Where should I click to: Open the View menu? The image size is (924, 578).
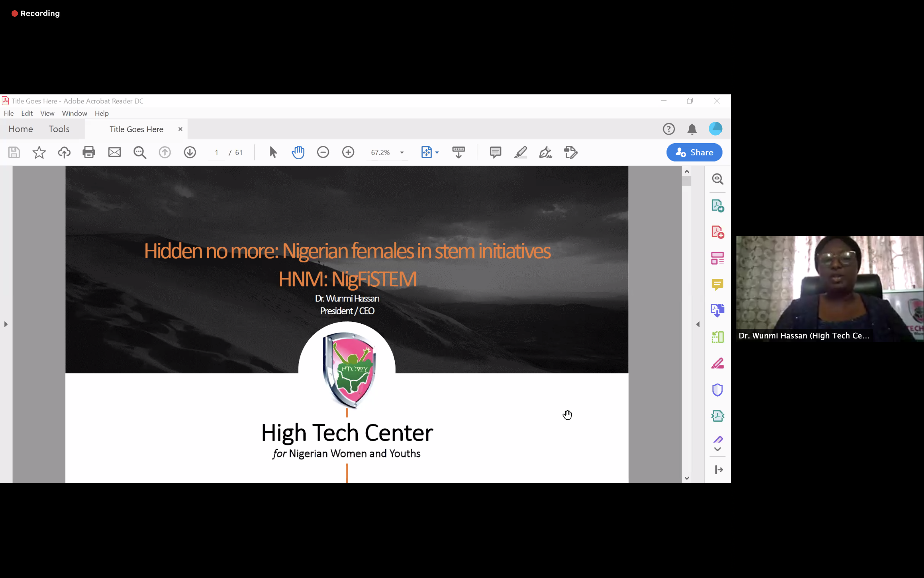[x=47, y=114]
